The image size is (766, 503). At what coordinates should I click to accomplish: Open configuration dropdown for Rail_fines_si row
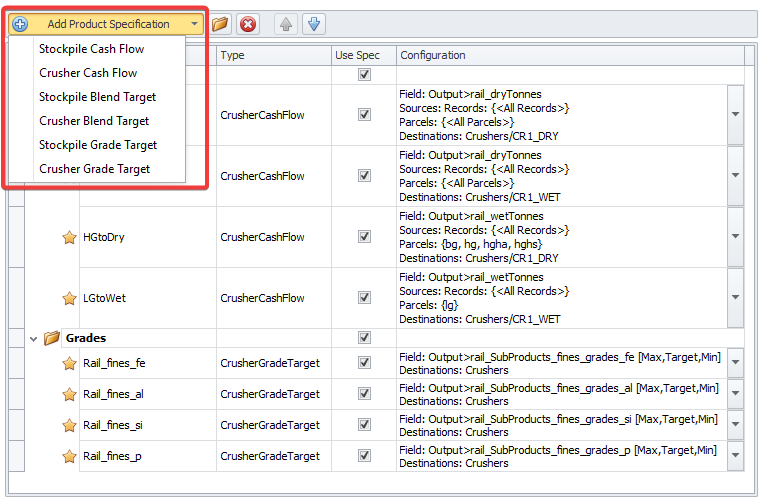736,425
